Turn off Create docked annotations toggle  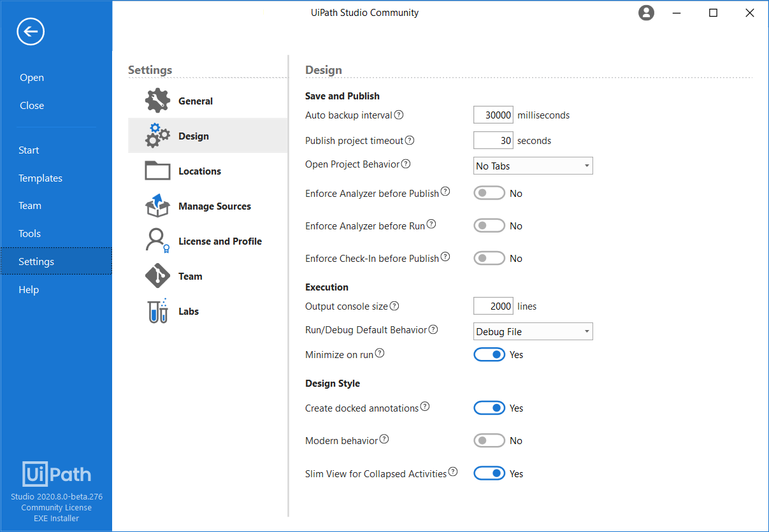[x=489, y=408]
